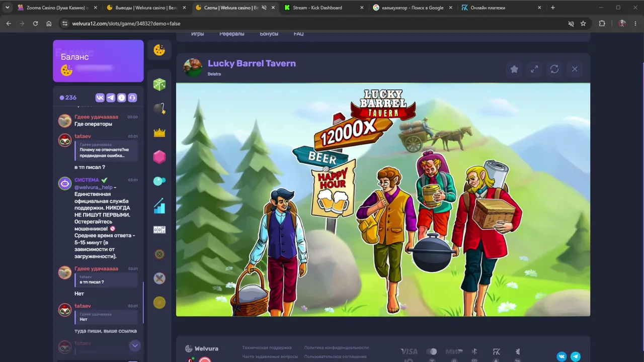
Task: Open the Пользовательское соглашение footer link
Action: click(x=335, y=356)
